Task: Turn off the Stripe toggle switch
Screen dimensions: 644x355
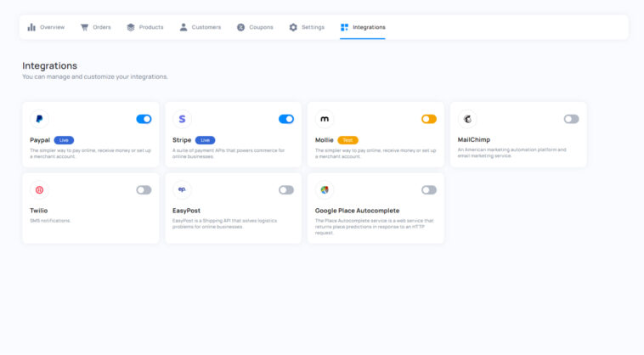Action: [286, 119]
